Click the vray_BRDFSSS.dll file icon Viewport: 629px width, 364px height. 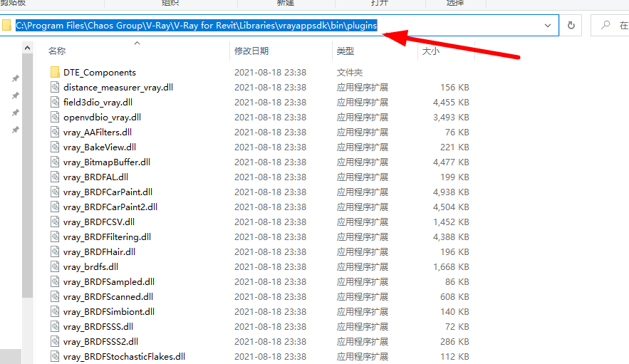coord(56,327)
